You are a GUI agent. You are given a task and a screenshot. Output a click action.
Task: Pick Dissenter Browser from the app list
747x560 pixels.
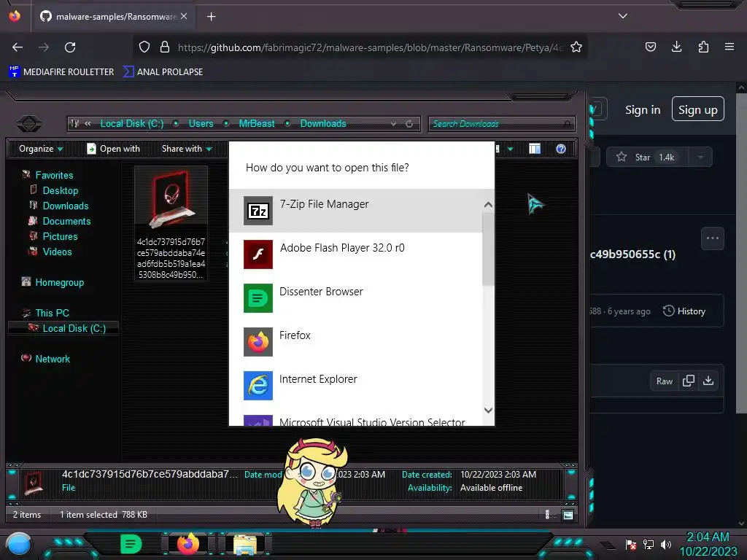pos(355,298)
